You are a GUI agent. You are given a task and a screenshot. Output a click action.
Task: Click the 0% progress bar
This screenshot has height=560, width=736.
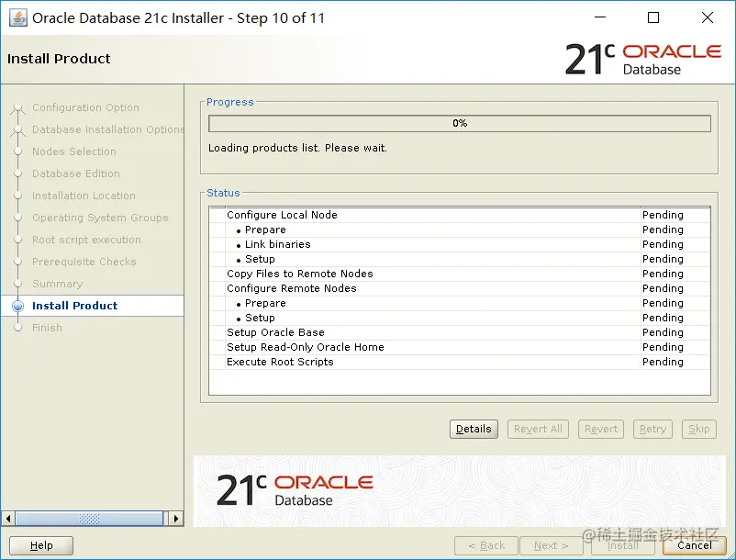pos(460,123)
